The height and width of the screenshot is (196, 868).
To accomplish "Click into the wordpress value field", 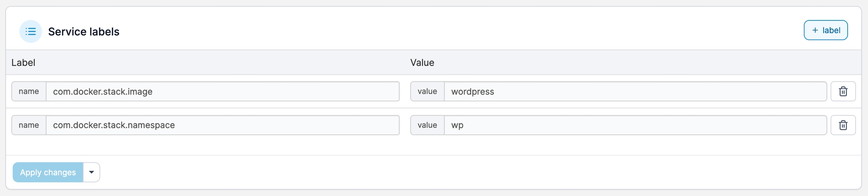I will (x=635, y=91).
